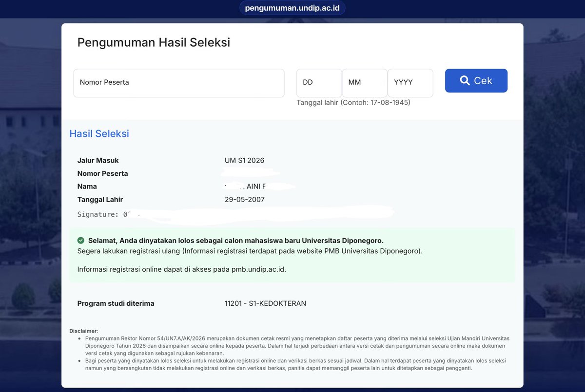Click the '11201 - S1-KEDOKTERAN' value

click(x=265, y=303)
